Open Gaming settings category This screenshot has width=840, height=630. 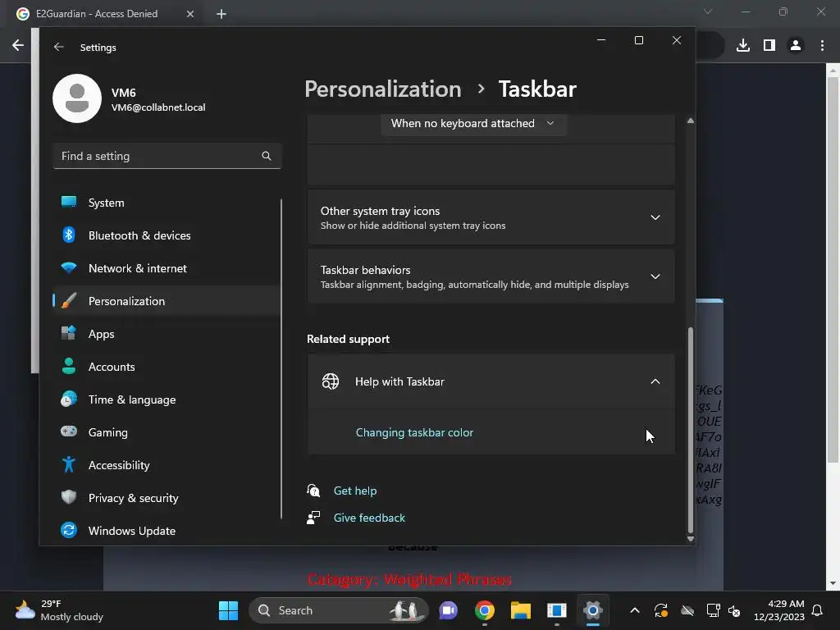pyautogui.click(x=166, y=432)
